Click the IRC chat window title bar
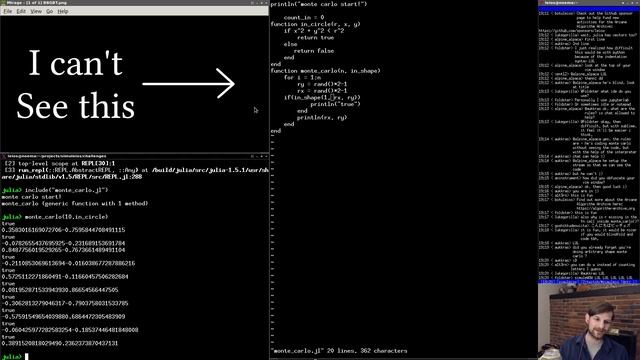The width and height of the screenshot is (640, 360). click(589, 3)
